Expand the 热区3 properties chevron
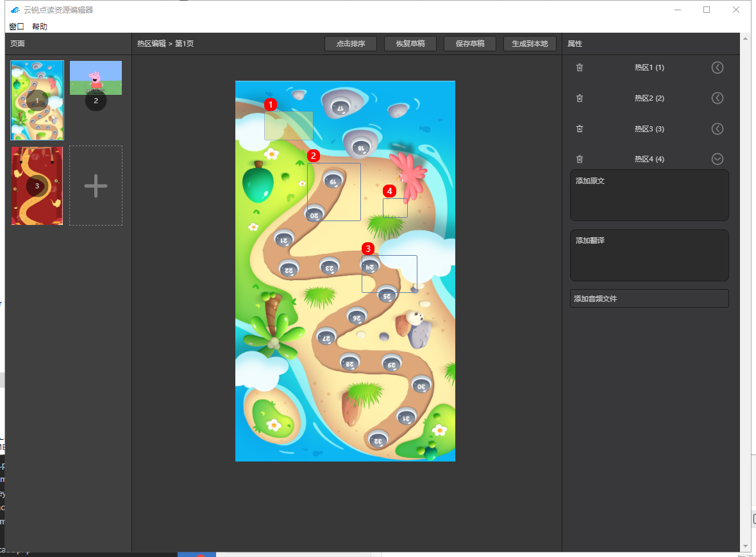756x557 pixels. tap(717, 129)
